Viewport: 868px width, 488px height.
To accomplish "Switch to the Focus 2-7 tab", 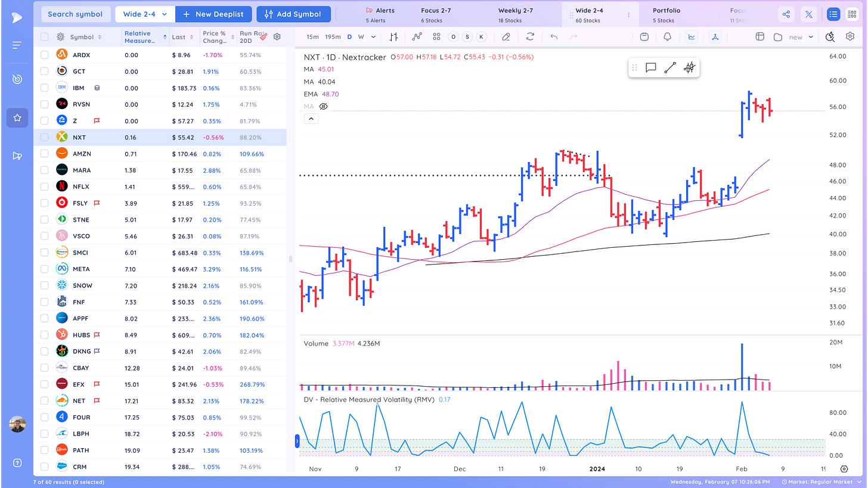I will point(436,15).
